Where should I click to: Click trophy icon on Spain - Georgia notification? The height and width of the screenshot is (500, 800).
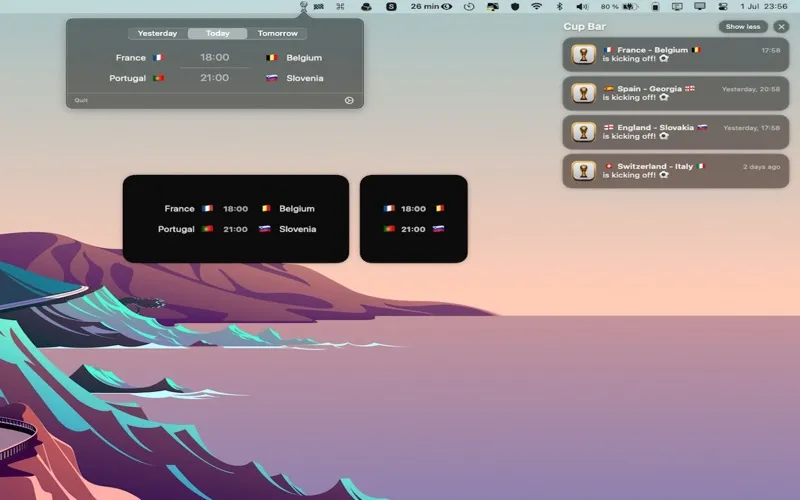[584, 93]
